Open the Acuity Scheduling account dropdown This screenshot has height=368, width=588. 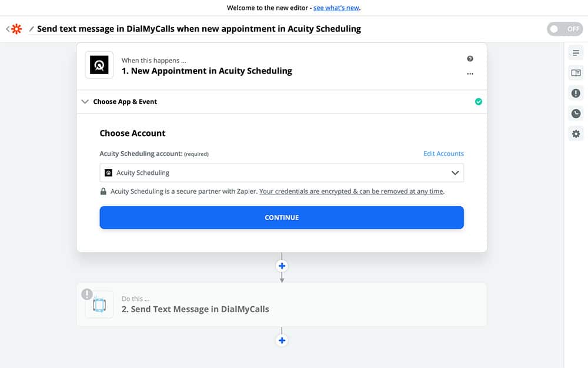point(282,173)
